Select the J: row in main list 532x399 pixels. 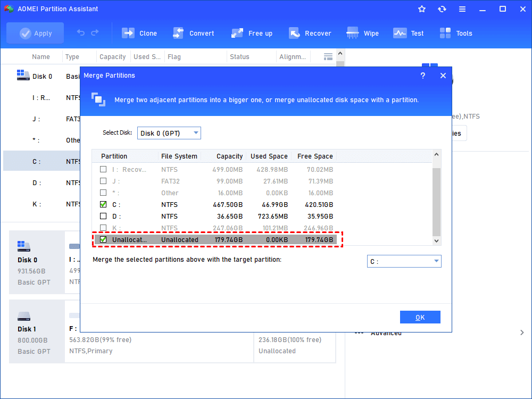tap(41, 119)
